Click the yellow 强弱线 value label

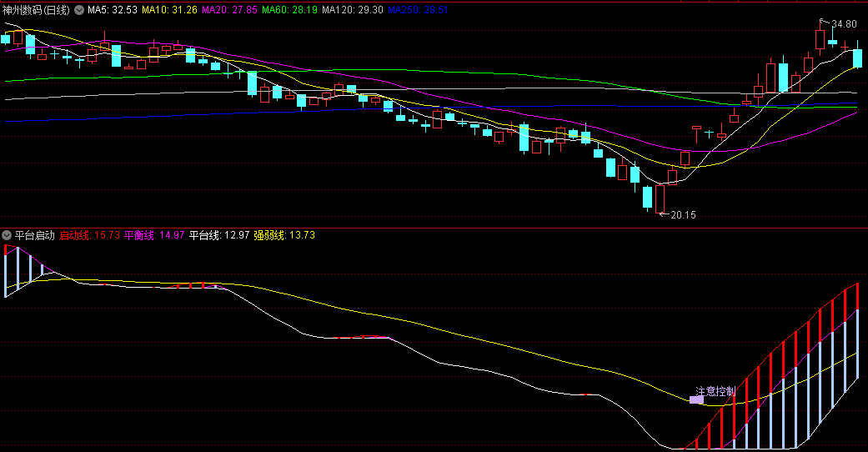click(x=284, y=235)
